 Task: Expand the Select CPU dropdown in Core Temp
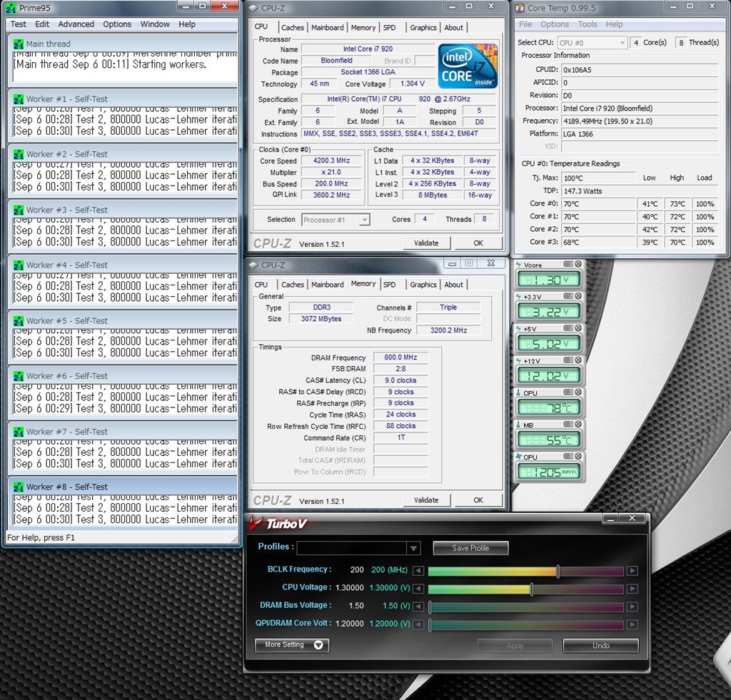coord(621,43)
